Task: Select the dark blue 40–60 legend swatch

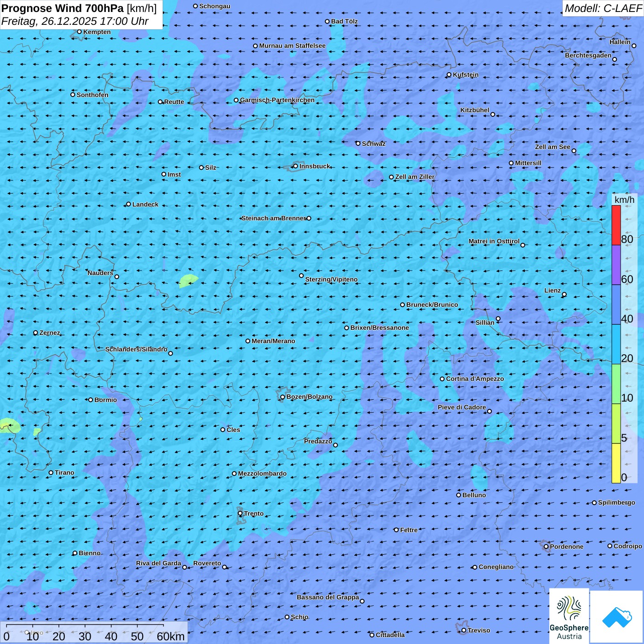Action: point(616,305)
